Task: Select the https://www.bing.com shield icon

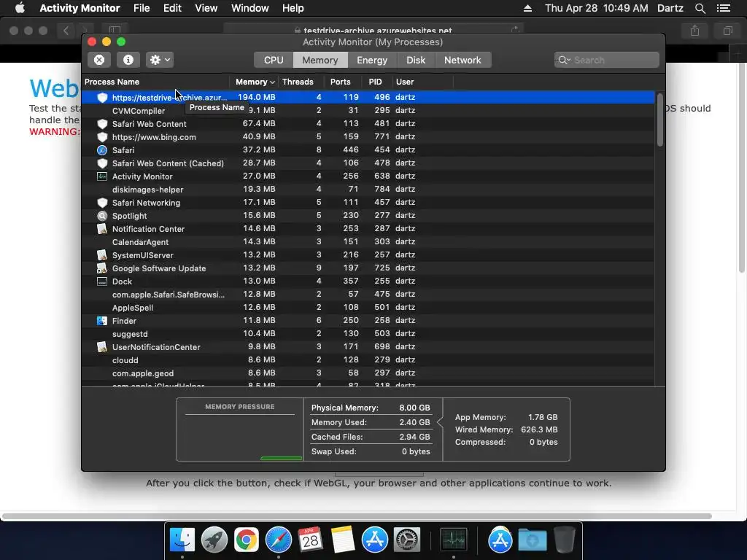Action: [x=102, y=137]
